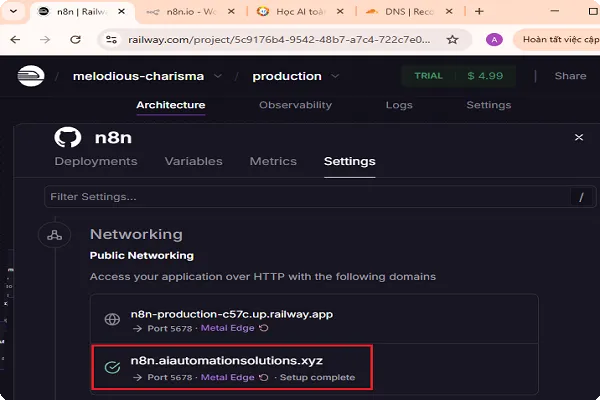Click the slash shortcut key hint

(x=581, y=197)
